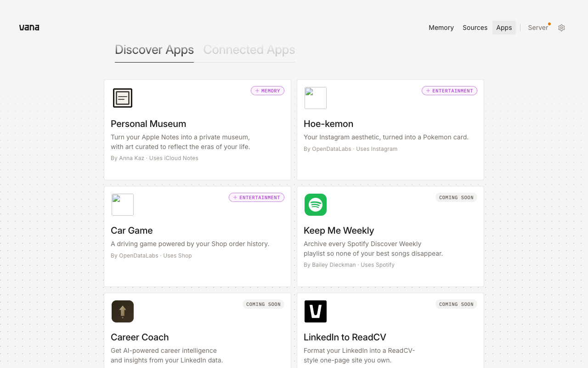Click the Car Game driving game description
The image size is (588, 368).
coord(190,244)
